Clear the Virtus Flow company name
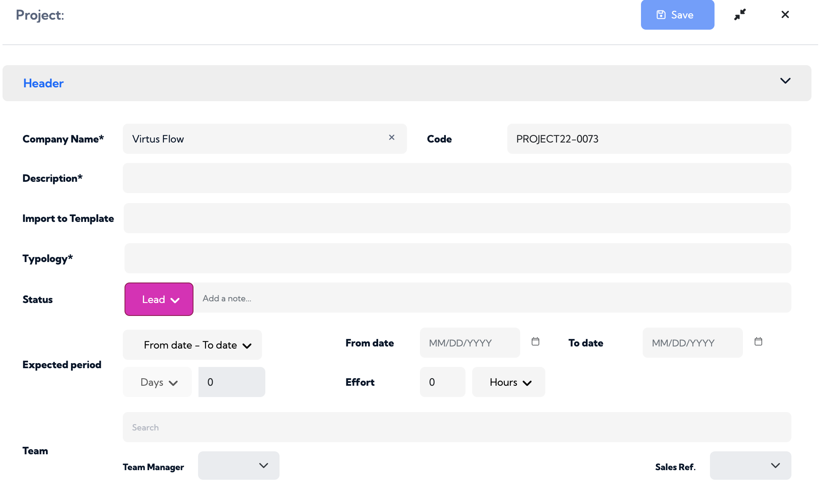 point(392,137)
